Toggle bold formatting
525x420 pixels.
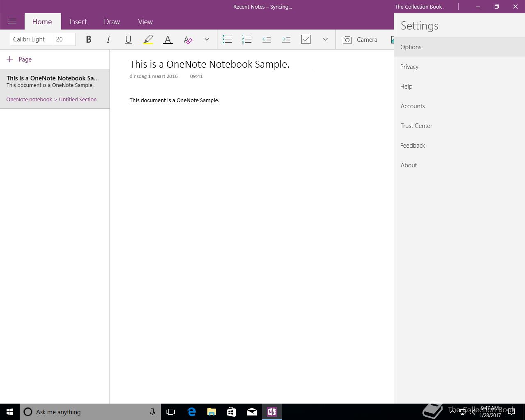(x=89, y=39)
